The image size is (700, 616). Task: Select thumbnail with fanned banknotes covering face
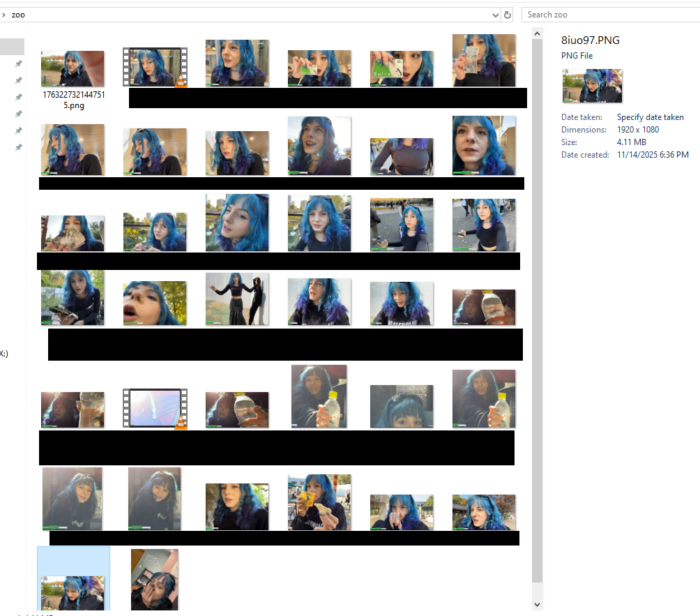[73, 233]
